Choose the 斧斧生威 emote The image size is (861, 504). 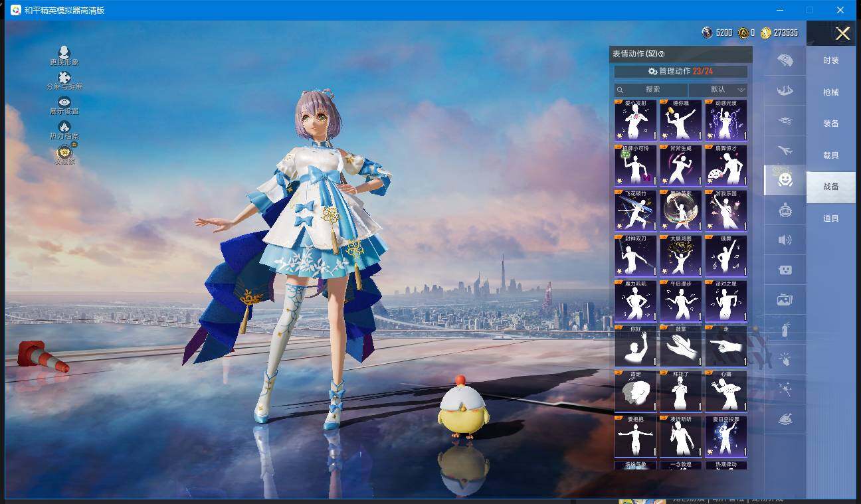tap(681, 165)
